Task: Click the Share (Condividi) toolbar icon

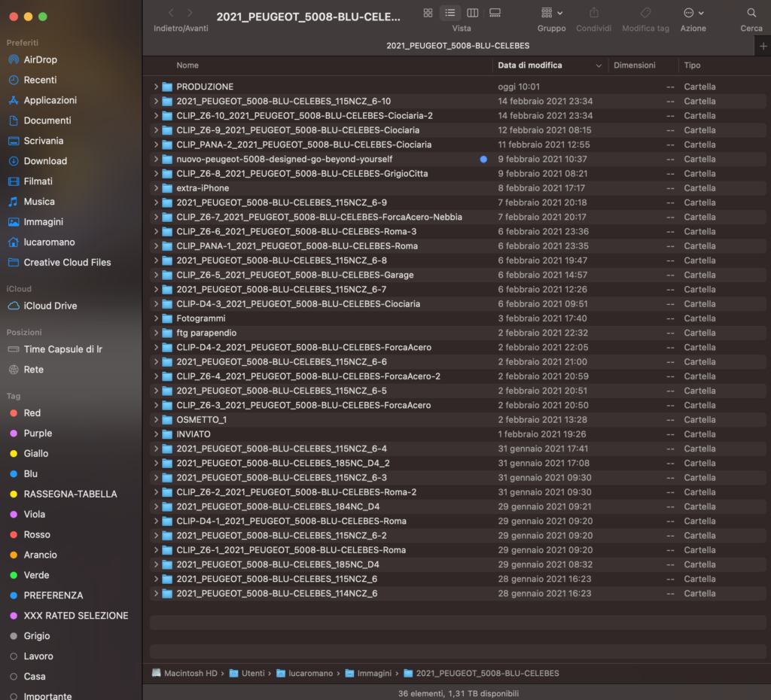Action: 594,13
